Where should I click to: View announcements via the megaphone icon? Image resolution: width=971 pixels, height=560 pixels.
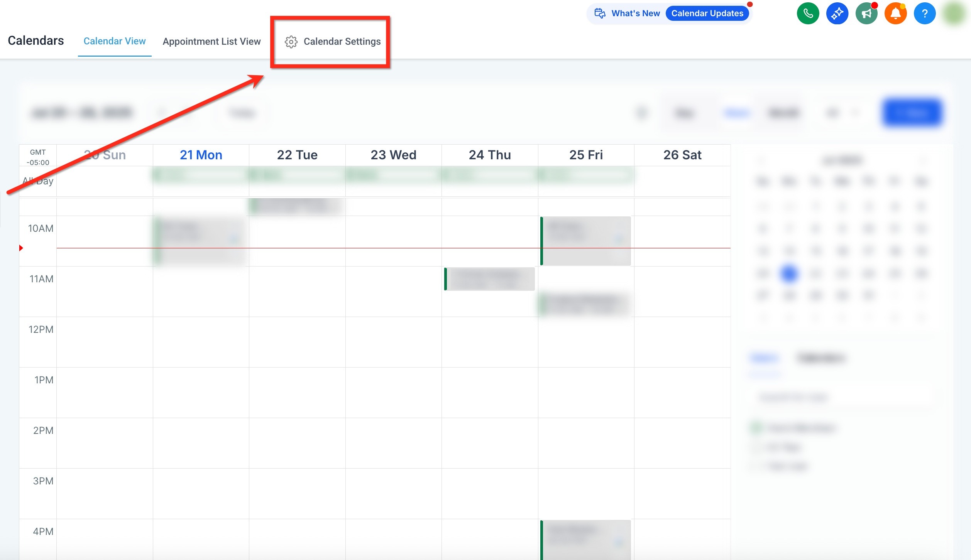(867, 13)
